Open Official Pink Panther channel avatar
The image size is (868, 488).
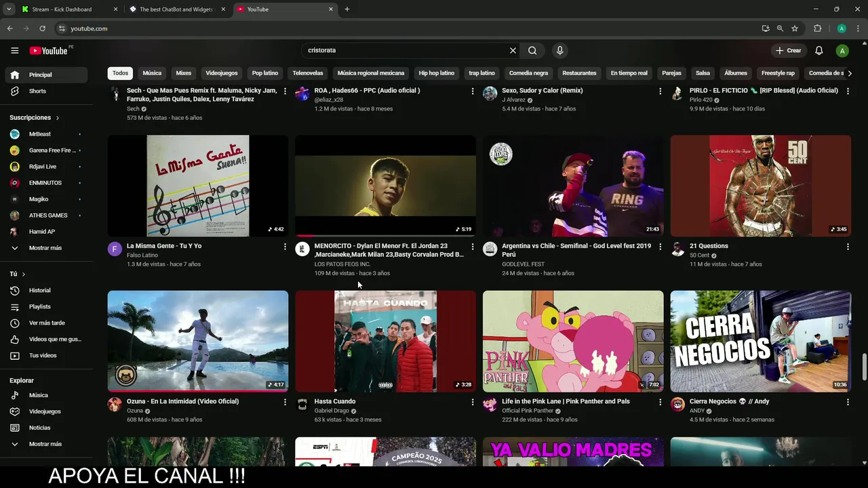tap(490, 405)
